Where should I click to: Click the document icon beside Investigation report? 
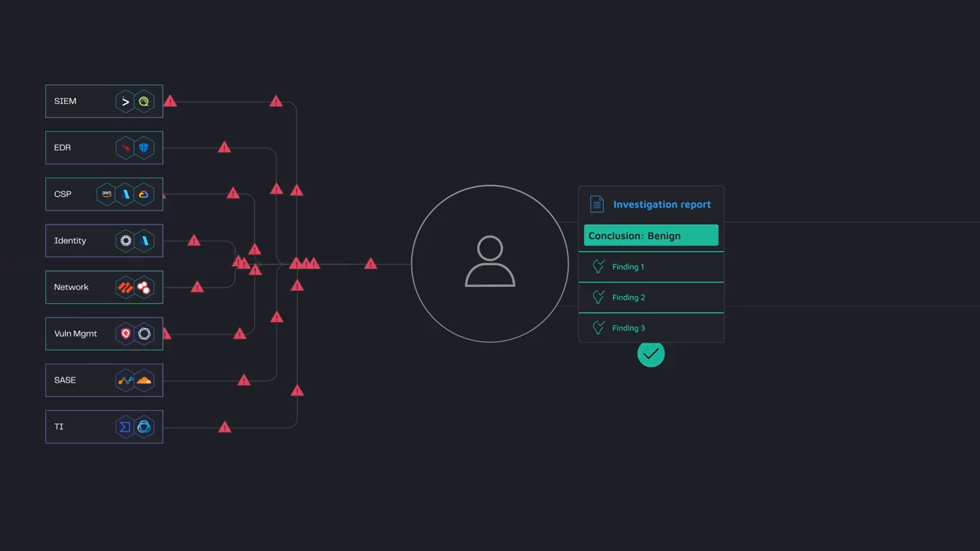coord(596,204)
